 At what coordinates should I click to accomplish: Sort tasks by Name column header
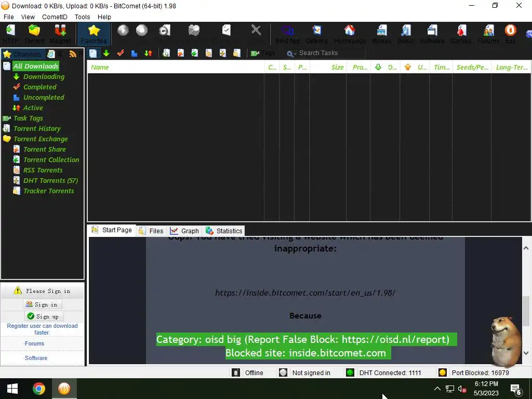[176, 67]
